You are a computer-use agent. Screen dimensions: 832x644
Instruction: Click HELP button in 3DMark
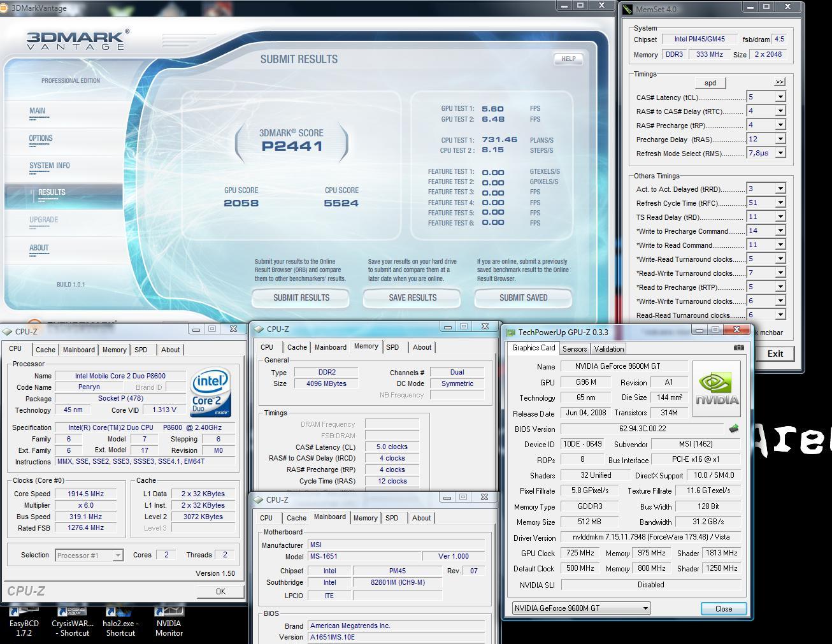point(569,59)
